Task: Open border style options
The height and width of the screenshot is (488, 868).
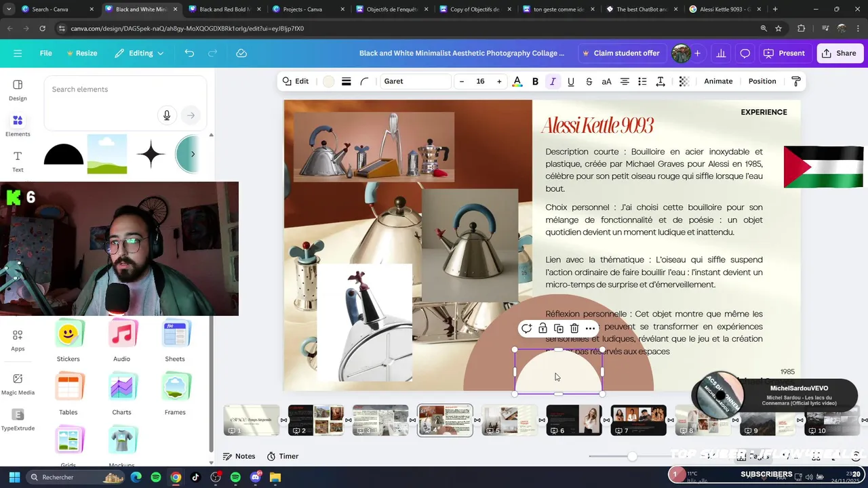Action: (346, 81)
